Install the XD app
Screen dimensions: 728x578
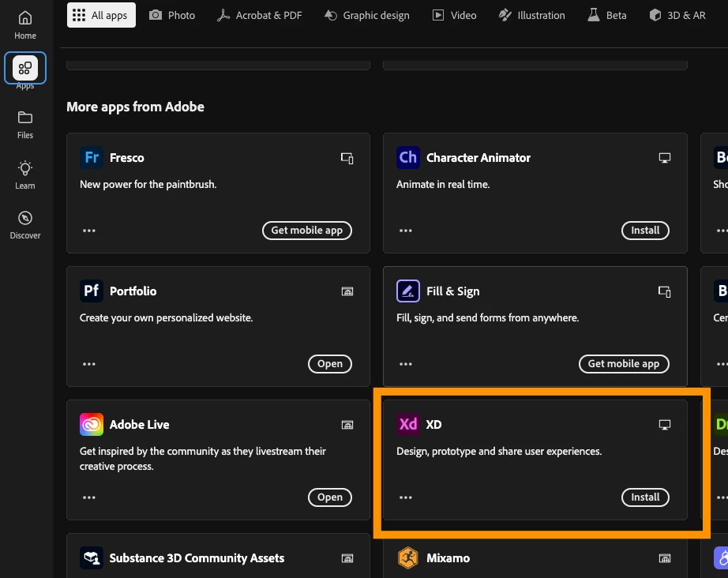(x=645, y=497)
